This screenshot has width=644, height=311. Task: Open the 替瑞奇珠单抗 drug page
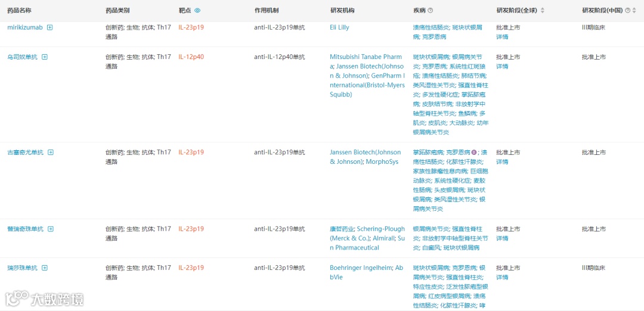coord(25,229)
